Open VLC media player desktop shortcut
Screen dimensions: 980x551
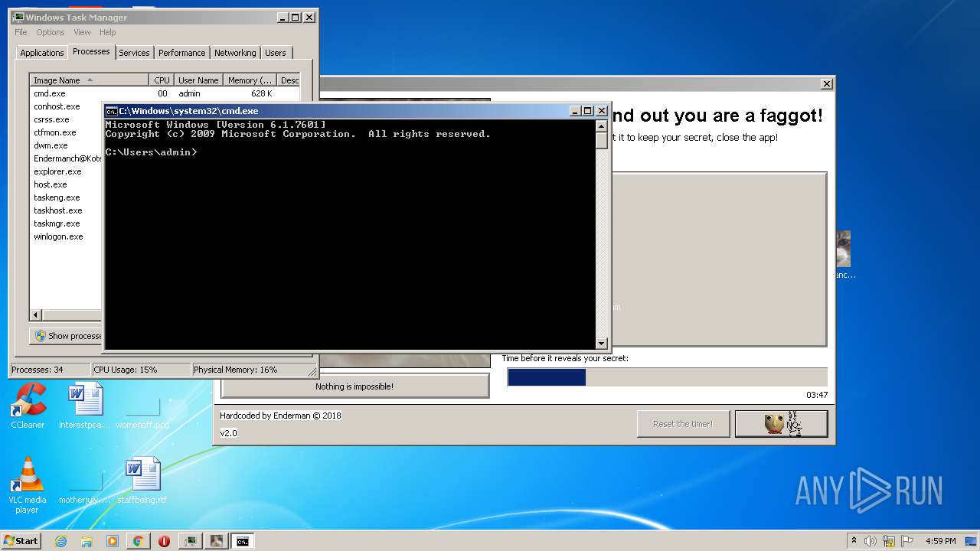28,485
